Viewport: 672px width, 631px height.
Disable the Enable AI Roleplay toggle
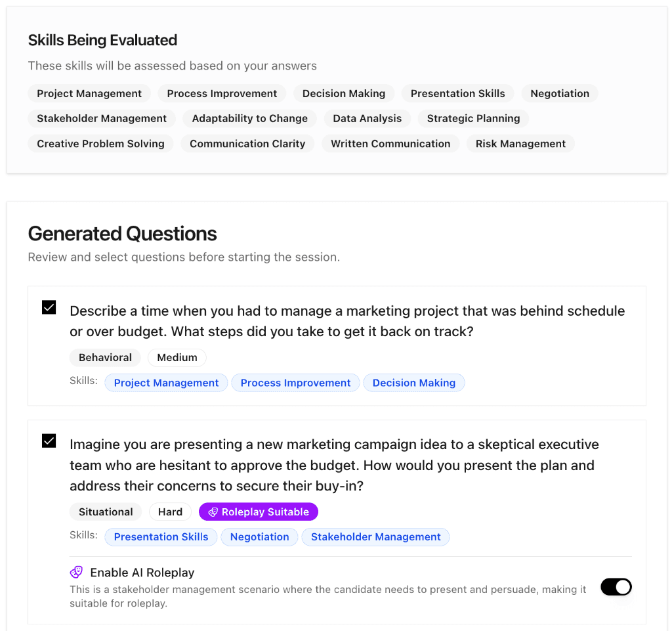point(616,586)
